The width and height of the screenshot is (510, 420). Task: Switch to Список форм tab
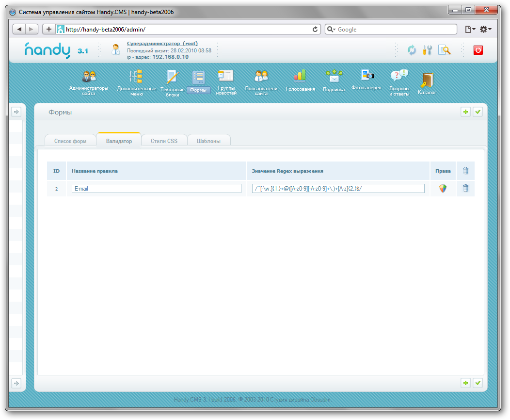(70, 141)
